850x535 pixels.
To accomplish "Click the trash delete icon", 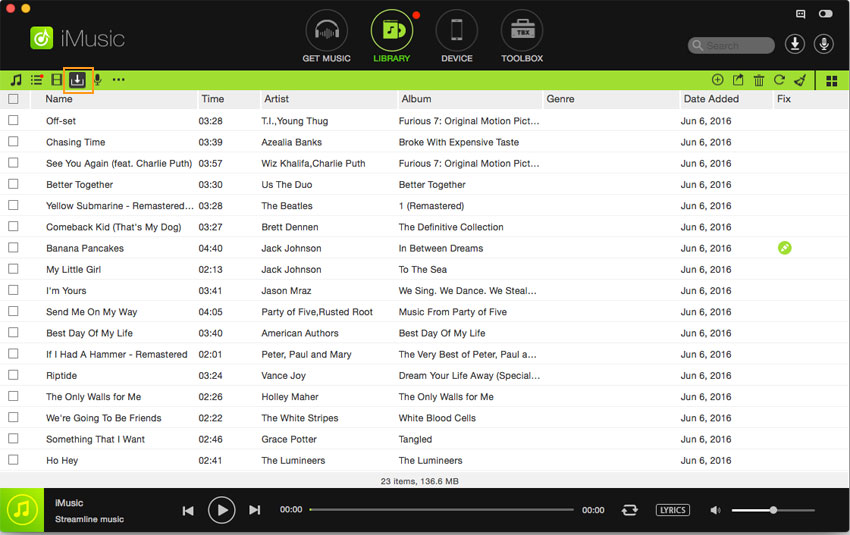I will point(759,80).
